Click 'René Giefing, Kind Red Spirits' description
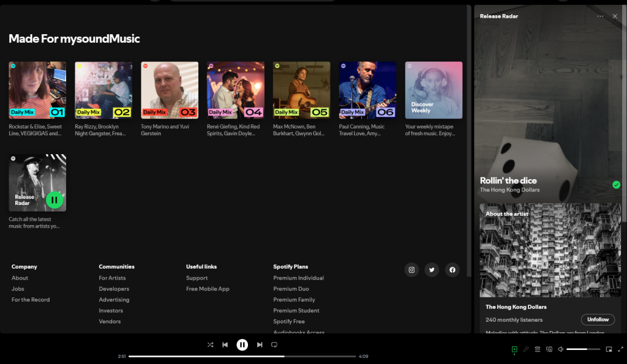Screen dimensions: 627x364 point(233,130)
